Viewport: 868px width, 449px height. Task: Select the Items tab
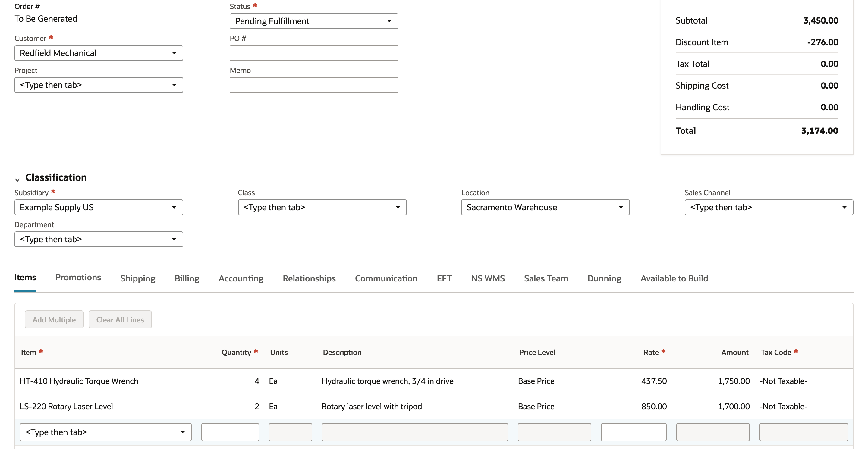(25, 277)
